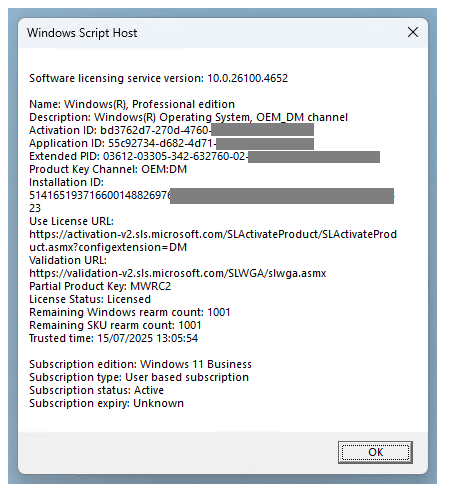Click Subscription edition: Windows 11 Business
Image resolution: width=449 pixels, height=495 pixels.
[140, 364]
